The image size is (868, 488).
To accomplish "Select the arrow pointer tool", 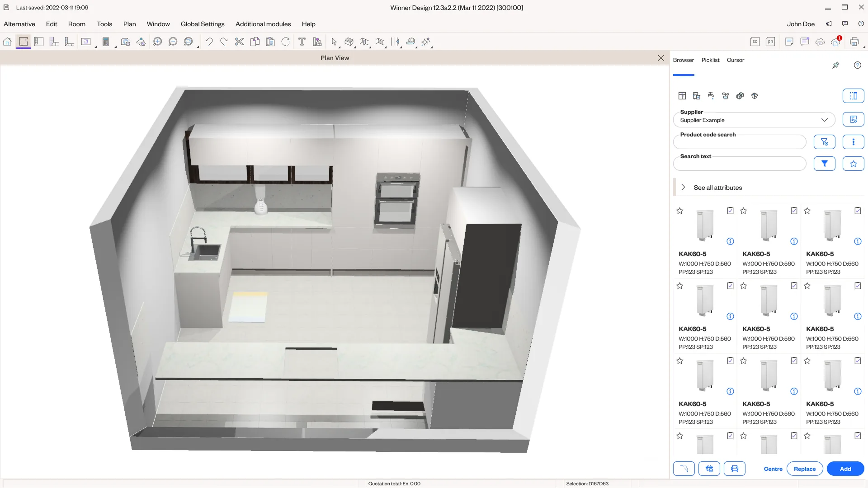I will point(334,42).
